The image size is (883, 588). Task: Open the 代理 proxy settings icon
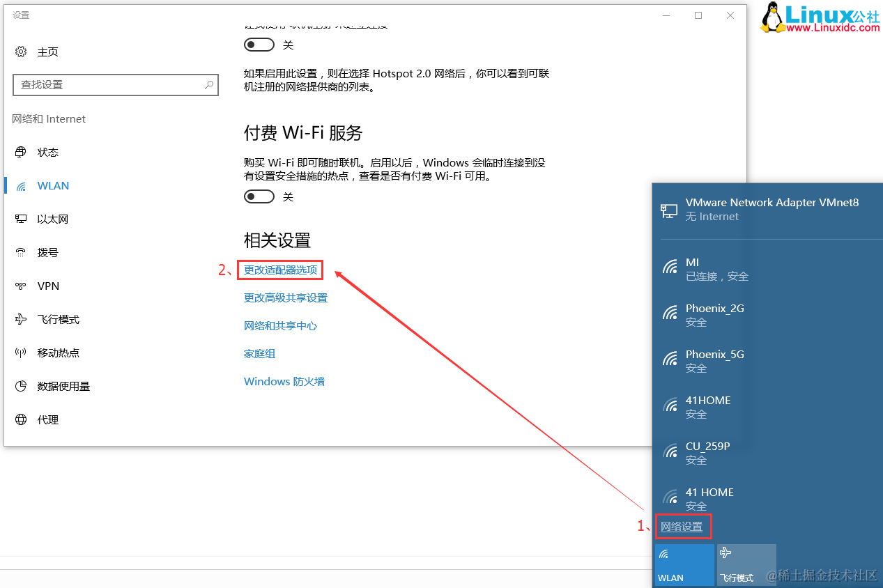pos(21,419)
